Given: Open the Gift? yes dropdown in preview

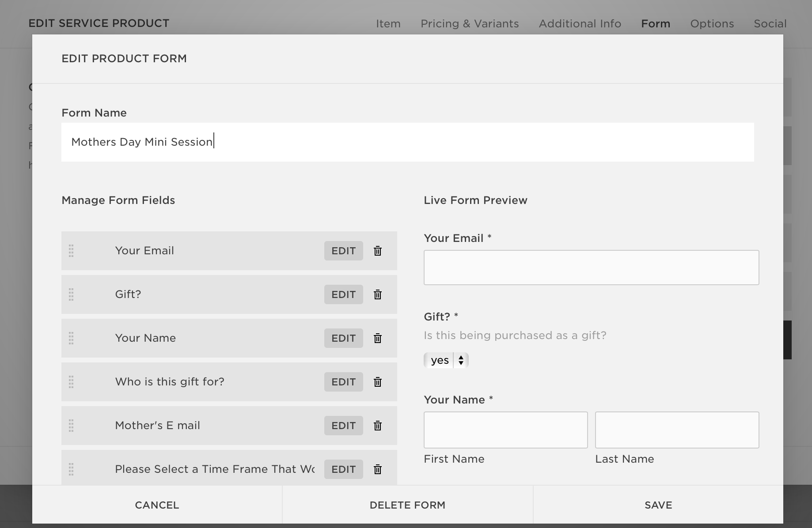Looking at the screenshot, I should [446, 360].
